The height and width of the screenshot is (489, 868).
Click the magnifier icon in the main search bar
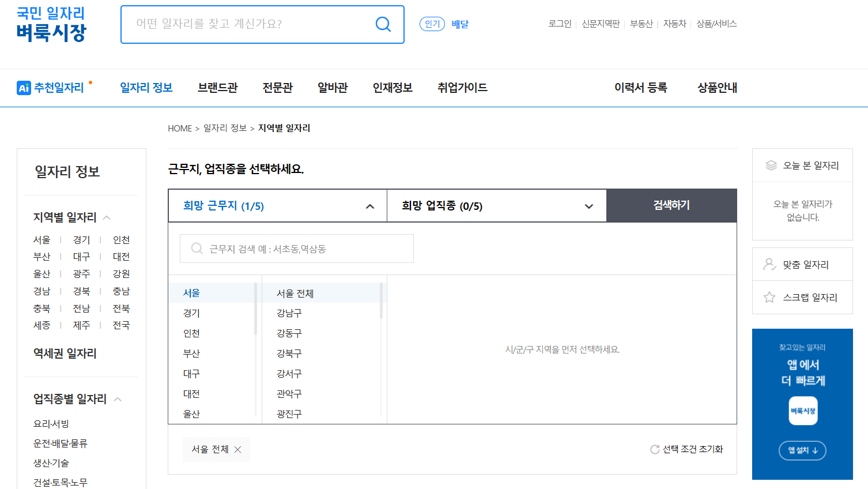tap(382, 24)
